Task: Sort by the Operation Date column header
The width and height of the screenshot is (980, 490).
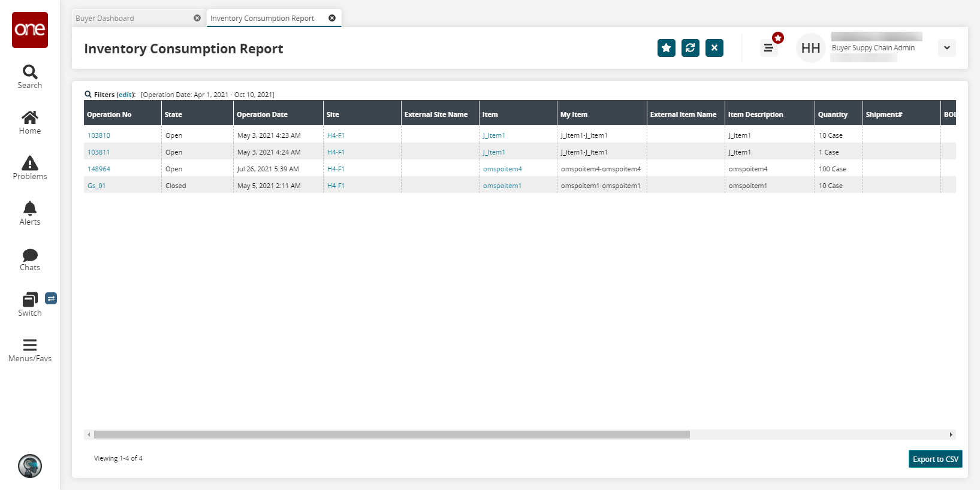Action: (x=262, y=114)
